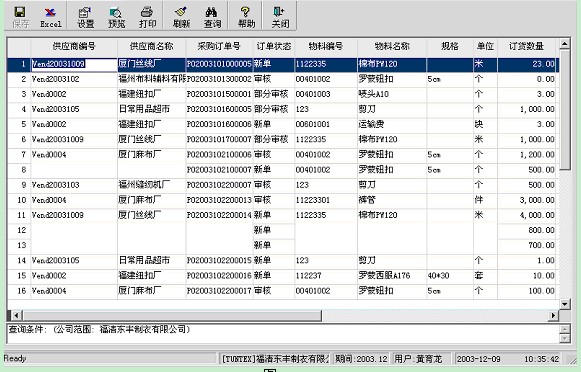Click the 订单状态 column header

click(x=274, y=47)
